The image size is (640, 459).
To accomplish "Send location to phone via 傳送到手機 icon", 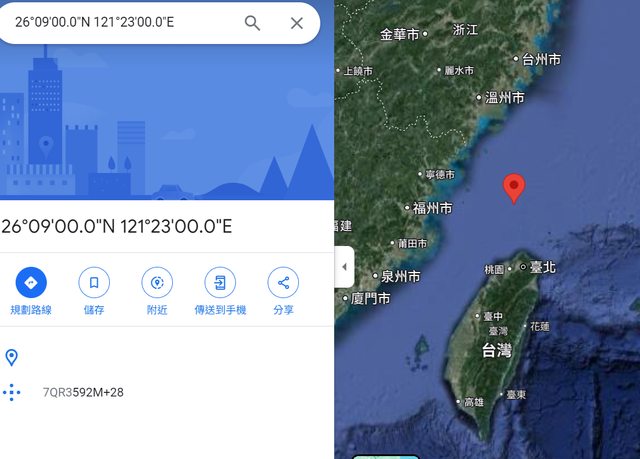I will click(220, 282).
